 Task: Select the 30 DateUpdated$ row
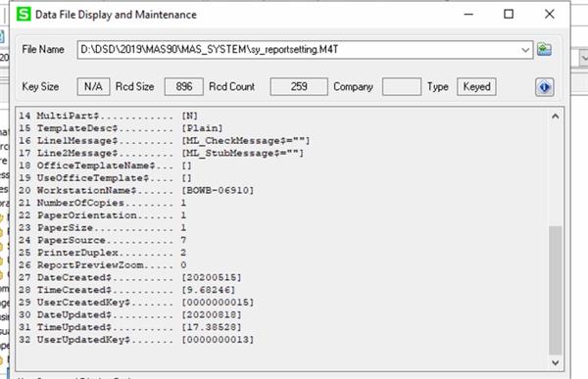(130, 314)
